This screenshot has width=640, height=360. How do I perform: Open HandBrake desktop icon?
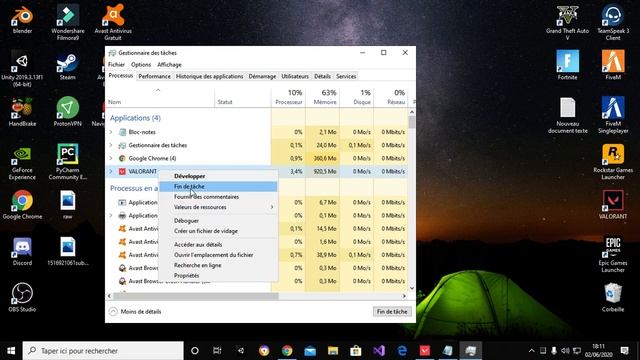22,112
